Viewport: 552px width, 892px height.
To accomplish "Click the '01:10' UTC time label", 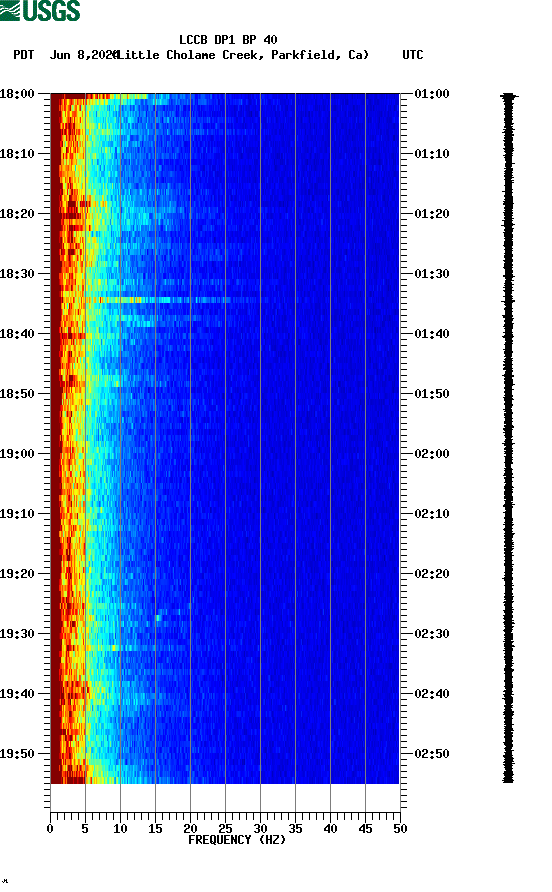I will pos(432,154).
